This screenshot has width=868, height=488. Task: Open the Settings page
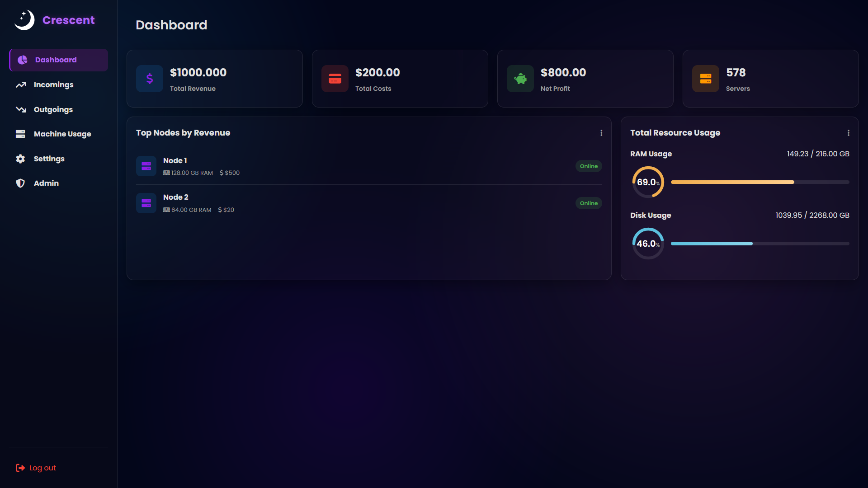point(49,159)
